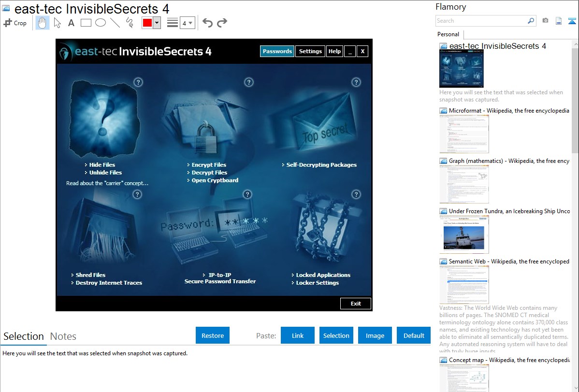Click the red color swatch
Image resolution: width=579 pixels, height=392 pixels.
click(147, 23)
